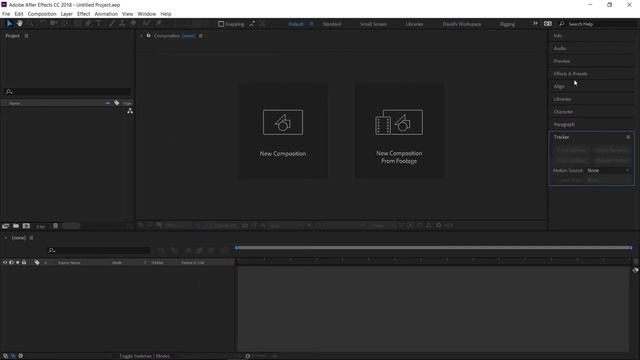
Task: Click the Search Help magnifier icon
Action: [562, 24]
